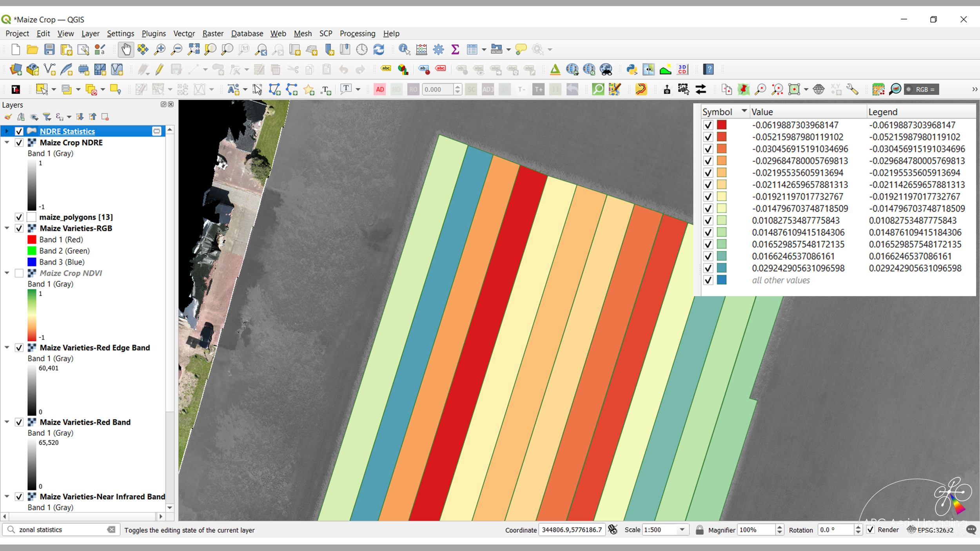Click the Refresh map icon
This screenshot has width=980, height=551.
click(379, 49)
